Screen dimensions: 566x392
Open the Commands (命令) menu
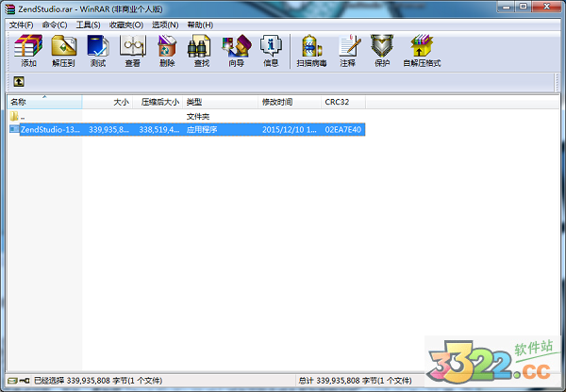tap(55, 24)
